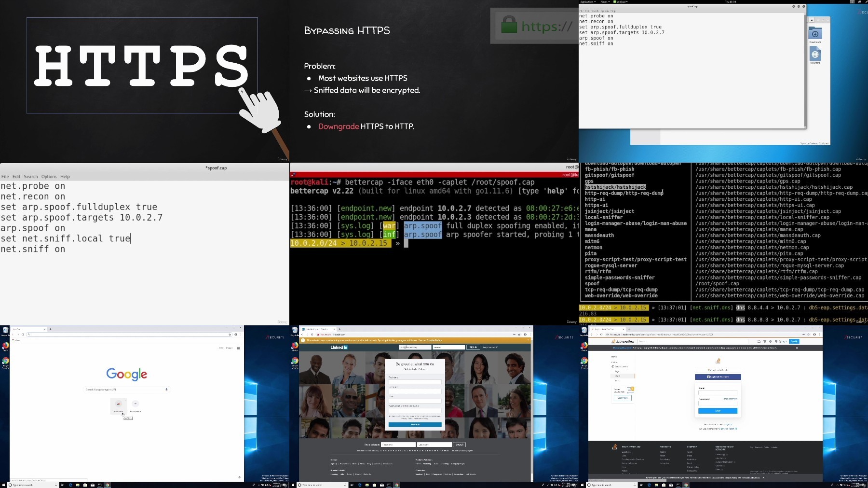Click the Stack Overflow header logo
868x488 pixels.
click(x=623, y=341)
